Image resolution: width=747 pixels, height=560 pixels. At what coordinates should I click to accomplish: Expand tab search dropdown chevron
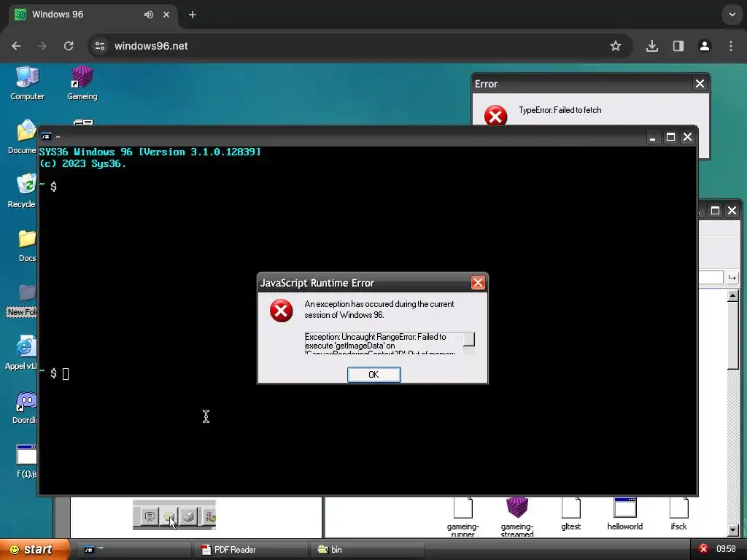732,15
